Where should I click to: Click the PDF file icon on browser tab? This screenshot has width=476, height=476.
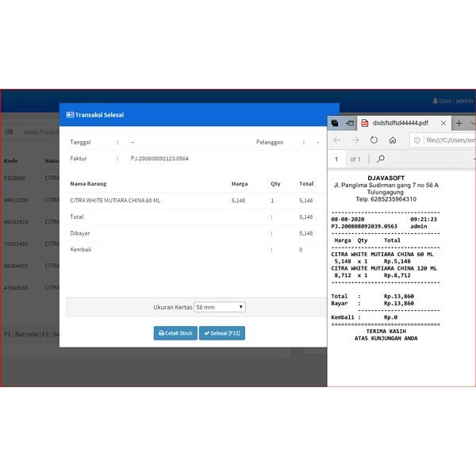point(365,123)
